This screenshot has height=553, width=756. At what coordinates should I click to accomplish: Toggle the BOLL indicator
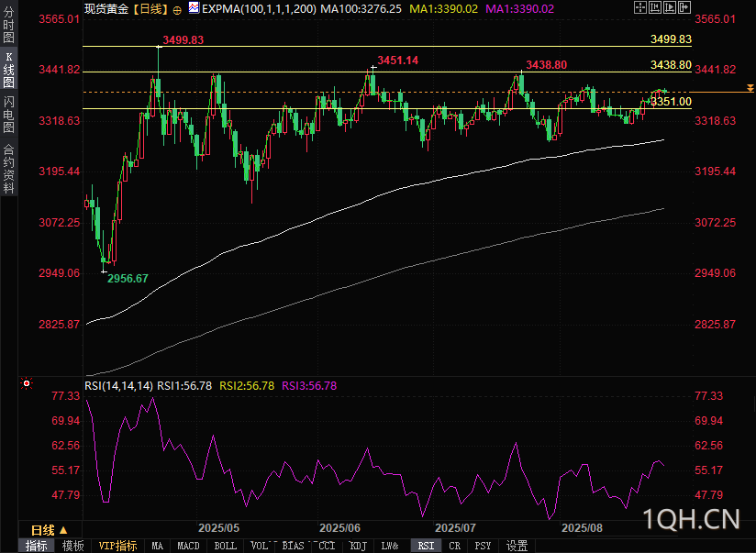pos(225,546)
